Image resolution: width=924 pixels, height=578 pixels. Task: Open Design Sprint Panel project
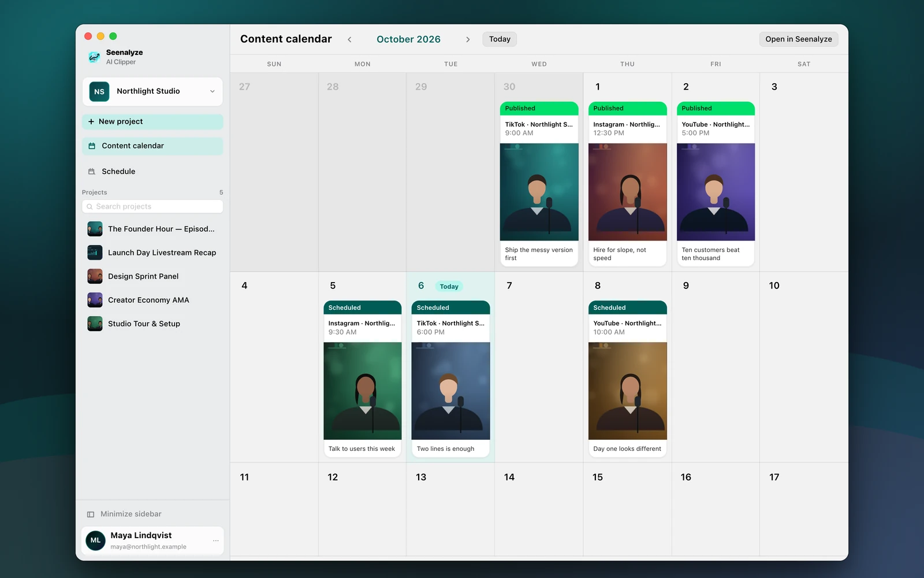click(x=152, y=276)
